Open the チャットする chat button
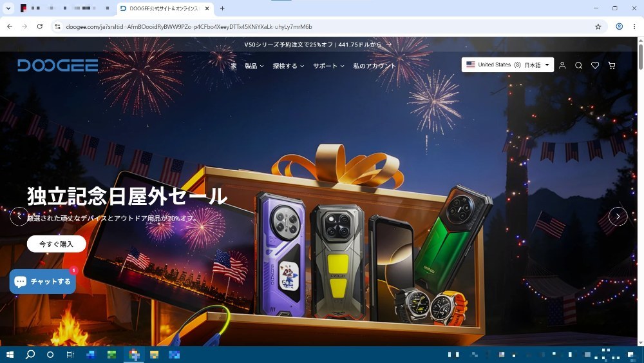This screenshot has height=363, width=644. click(x=43, y=282)
